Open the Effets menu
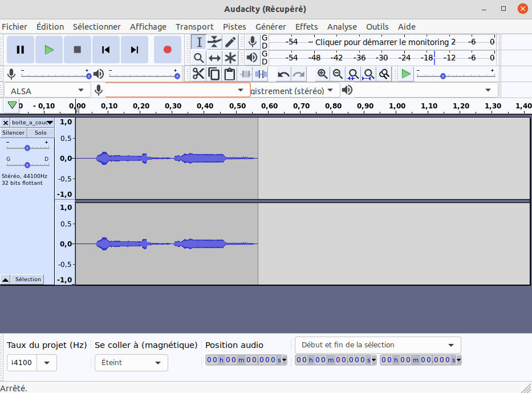 click(306, 27)
